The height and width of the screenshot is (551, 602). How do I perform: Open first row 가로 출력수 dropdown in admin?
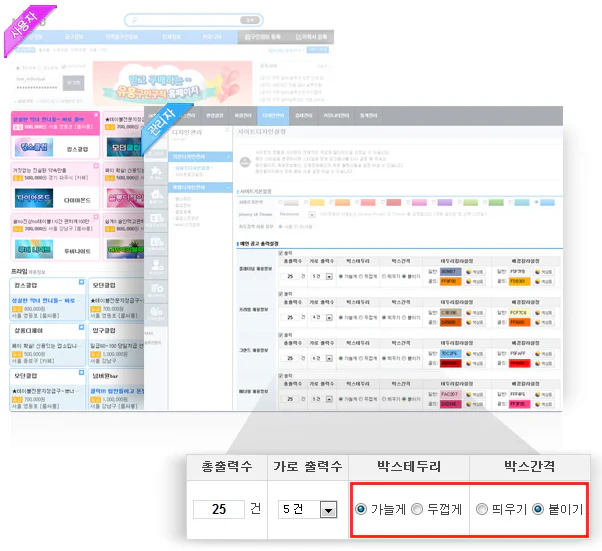(x=322, y=276)
